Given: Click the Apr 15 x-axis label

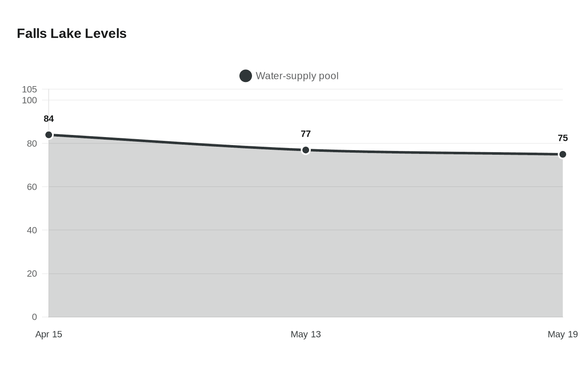Looking at the screenshot, I should 49,334.
